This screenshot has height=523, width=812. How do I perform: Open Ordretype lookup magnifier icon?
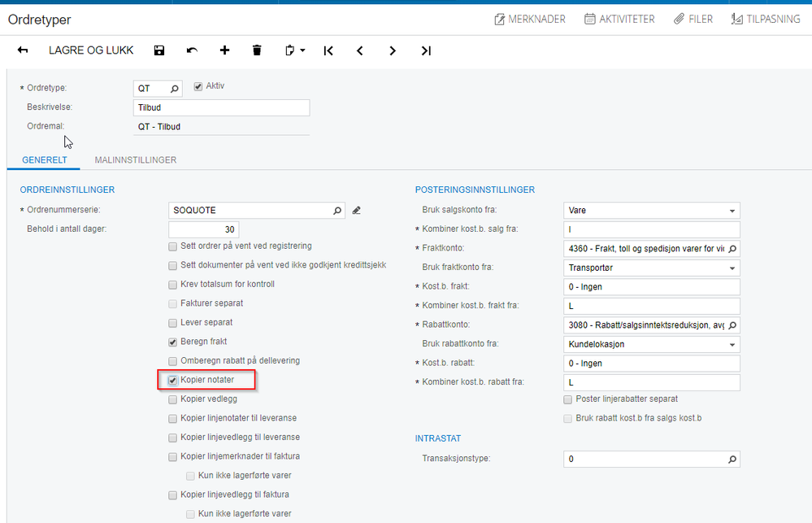(x=175, y=89)
